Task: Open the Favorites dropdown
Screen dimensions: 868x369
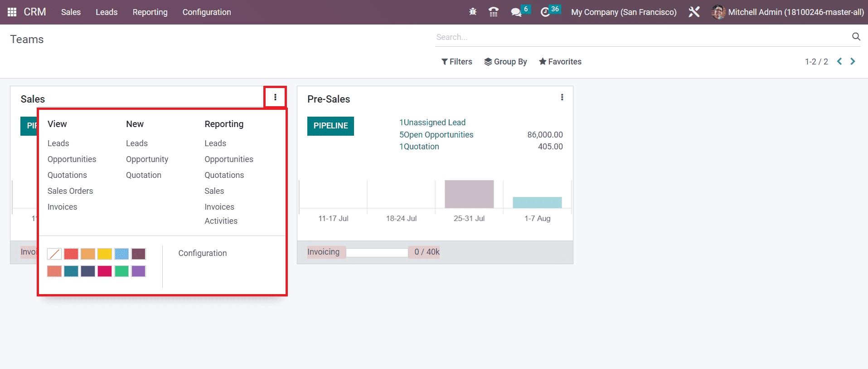Action: (560, 62)
